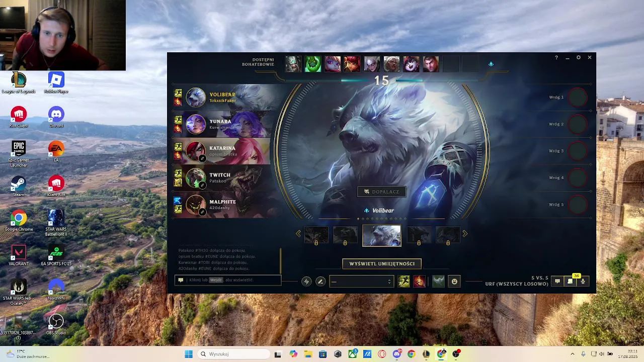
Task: Click Twitch player portrait in team list
Action: point(196,178)
